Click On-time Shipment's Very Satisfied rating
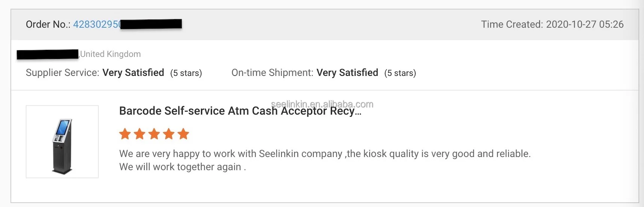644x207 pixels. [x=347, y=73]
